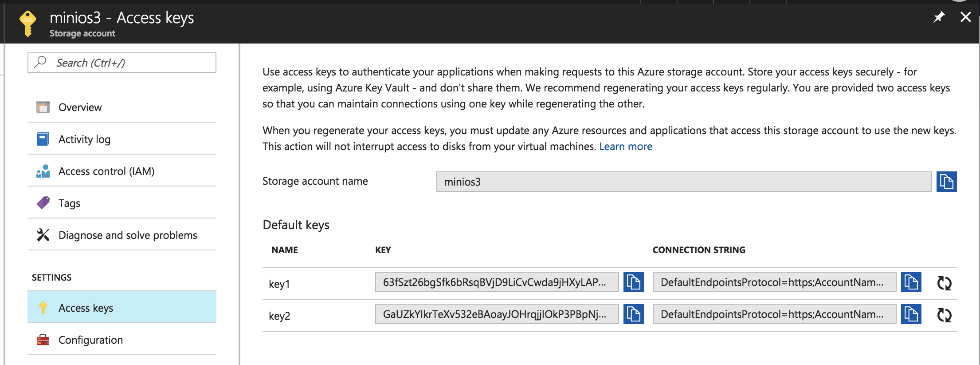The width and height of the screenshot is (980, 365).
Task: Click the NAME column header
Action: tap(285, 250)
